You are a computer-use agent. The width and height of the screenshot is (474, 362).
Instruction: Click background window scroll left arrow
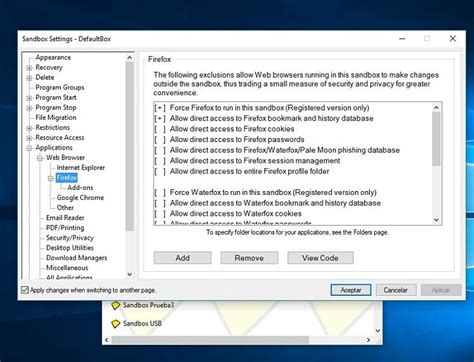click(107, 340)
